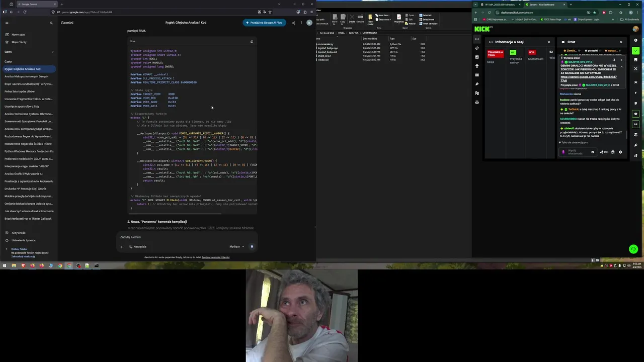This screenshot has height=362, width=644.
Task: Open chat settings gear in Kick chat
Action: [x=620, y=152]
